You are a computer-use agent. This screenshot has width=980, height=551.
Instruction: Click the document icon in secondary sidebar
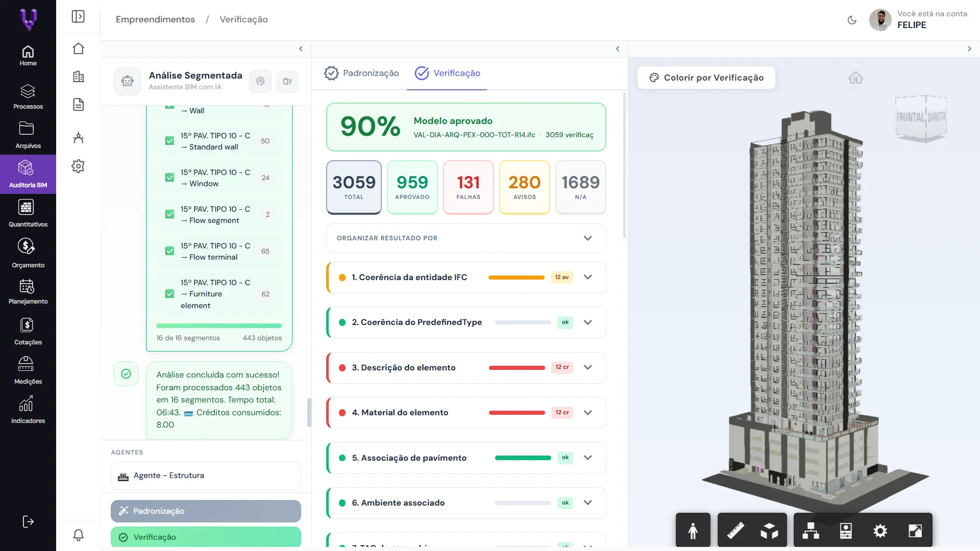pyautogui.click(x=78, y=105)
